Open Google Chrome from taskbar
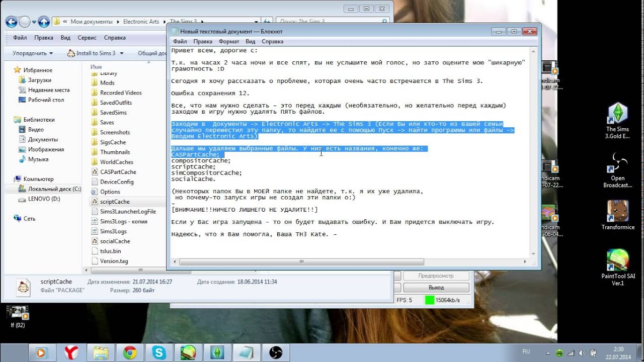Viewport: 644px width, 362px height. [x=130, y=353]
